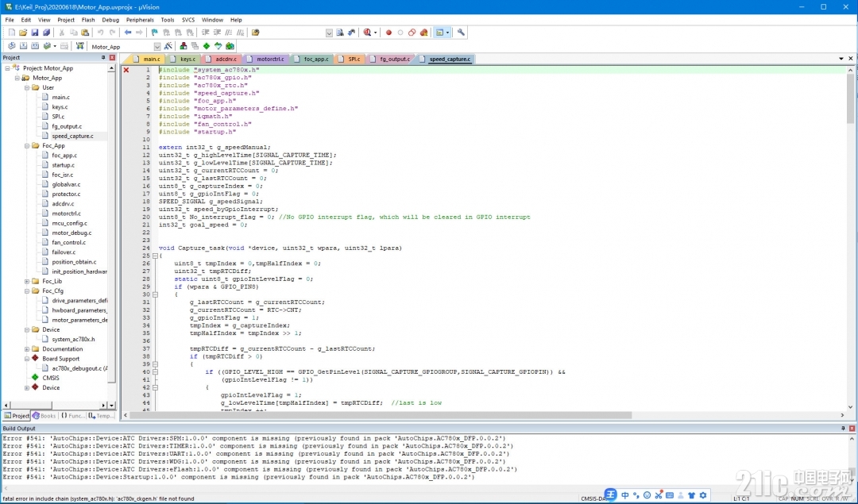Image resolution: width=858 pixels, height=504 pixels.
Task: Expand the Documentation folder
Action: pyautogui.click(x=27, y=349)
